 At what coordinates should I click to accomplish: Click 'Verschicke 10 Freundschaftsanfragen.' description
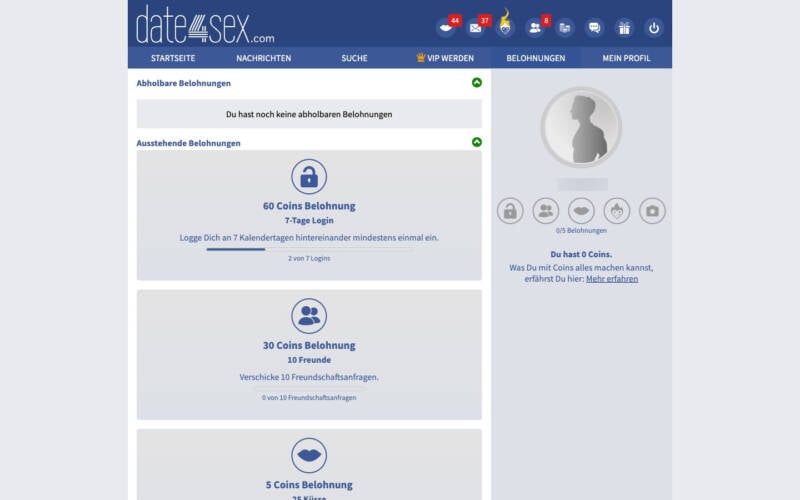point(309,377)
